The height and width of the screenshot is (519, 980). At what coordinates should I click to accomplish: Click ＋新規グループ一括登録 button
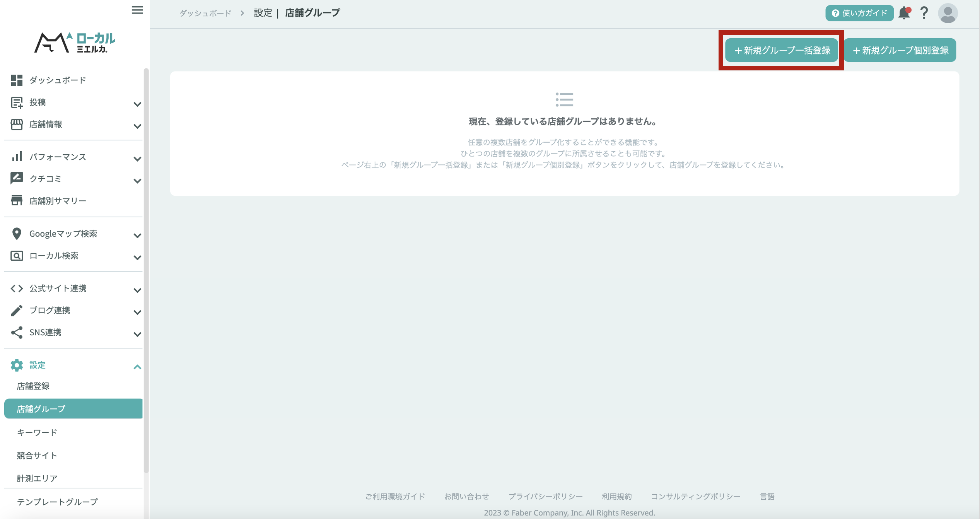(782, 50)
